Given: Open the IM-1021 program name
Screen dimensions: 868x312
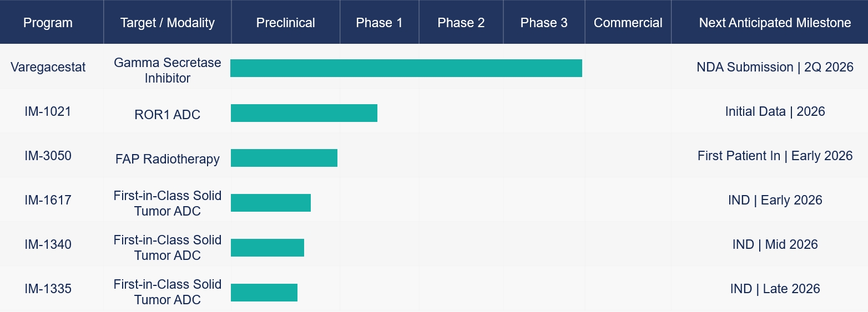Looking at the screenshot, I should [48, 111].
